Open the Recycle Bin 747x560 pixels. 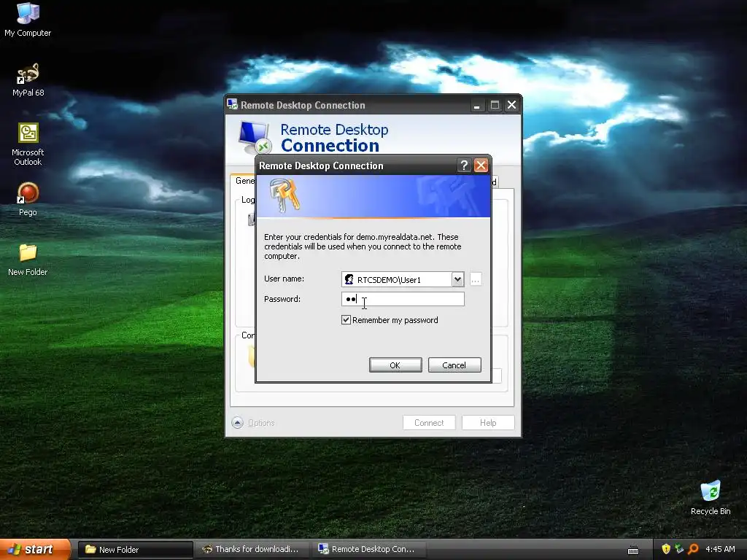click(x=711, y=497)
